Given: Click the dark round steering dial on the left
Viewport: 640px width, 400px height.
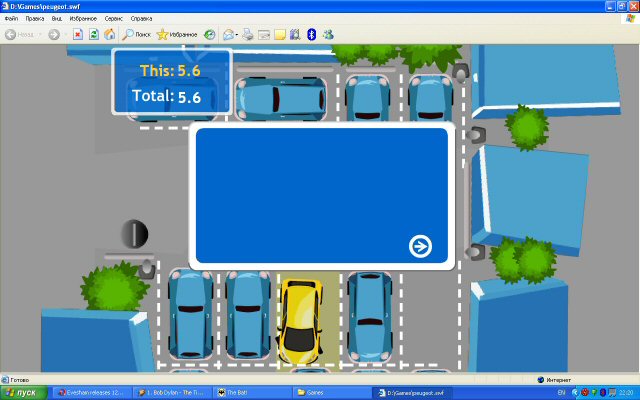Looking at the screenshot, I should click(134, 233).
